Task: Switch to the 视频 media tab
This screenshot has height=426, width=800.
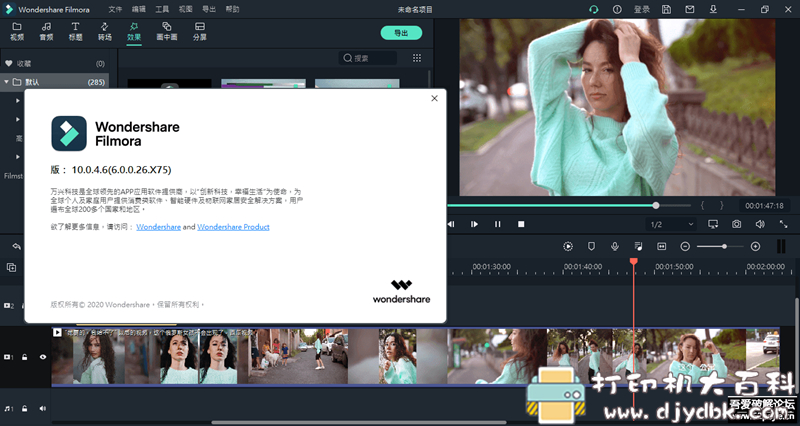Action: pos(17,32)
